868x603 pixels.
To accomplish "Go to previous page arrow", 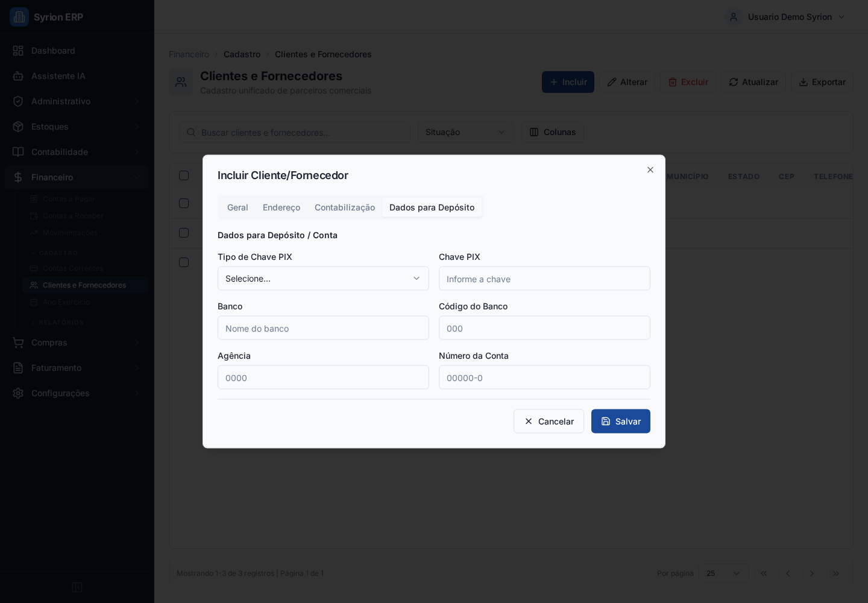I will 788,573.
